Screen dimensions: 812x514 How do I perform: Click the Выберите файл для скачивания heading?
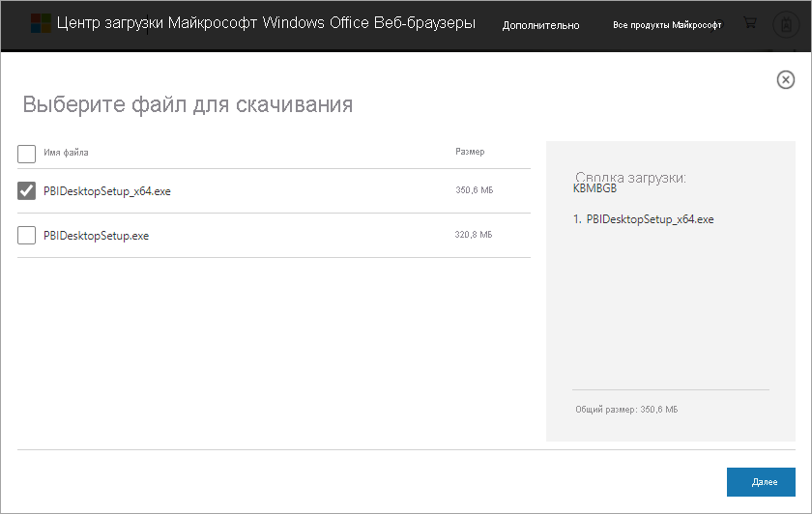188,105
